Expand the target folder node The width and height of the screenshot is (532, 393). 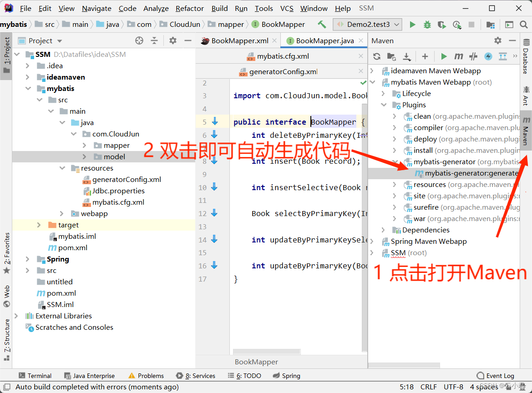pyautogui.click(x=39, y=225)
